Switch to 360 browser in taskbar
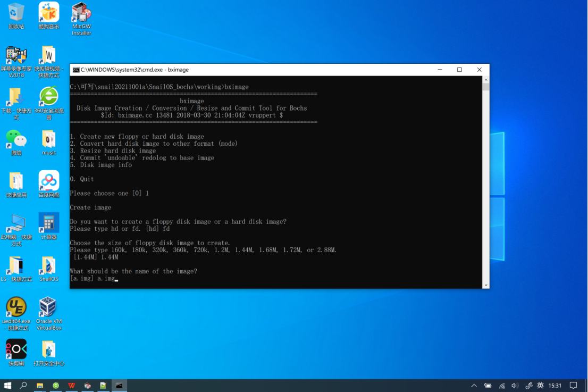Image resolution: width=588 pixels, height=392 pixels. click(56, 385)
